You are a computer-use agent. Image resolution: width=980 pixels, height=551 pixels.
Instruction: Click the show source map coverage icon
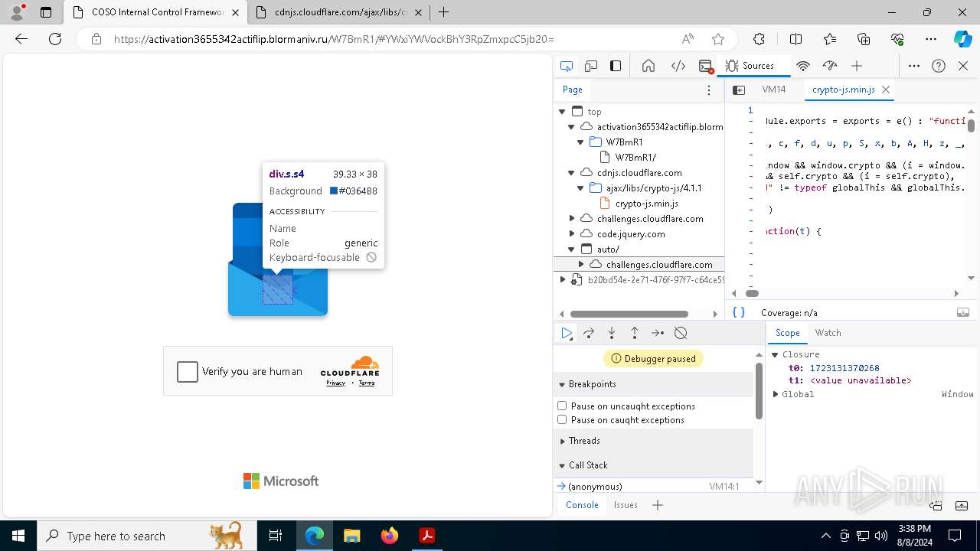tap(963, 312)
